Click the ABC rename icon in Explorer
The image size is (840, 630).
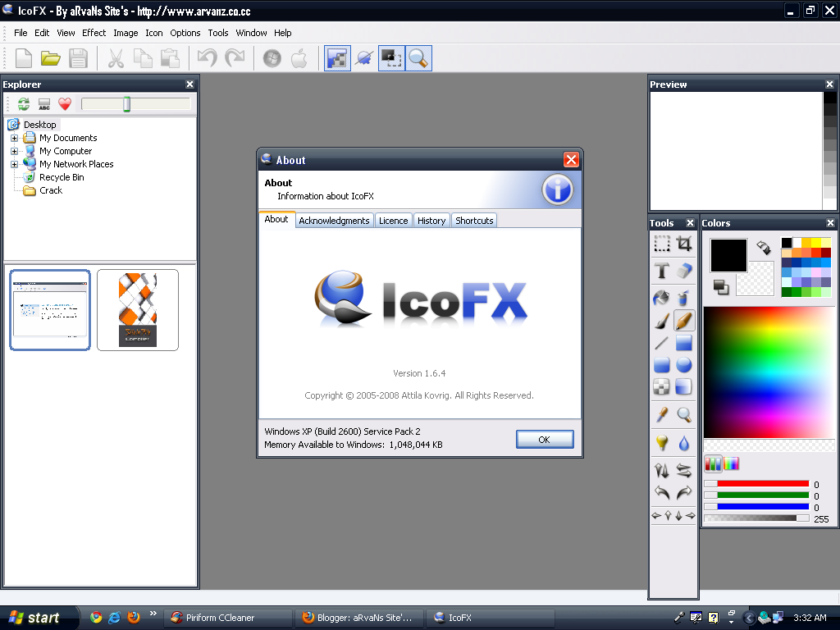point(44,104)
